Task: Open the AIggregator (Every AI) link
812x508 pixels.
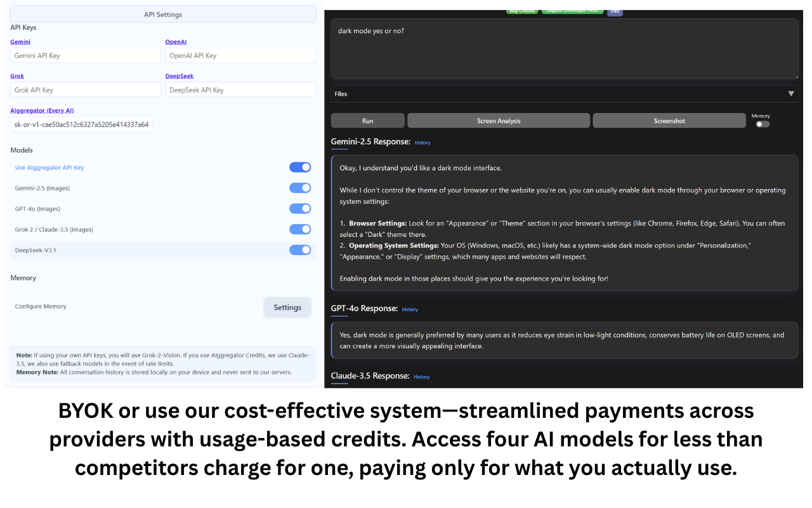Action: tap(42, 110)
